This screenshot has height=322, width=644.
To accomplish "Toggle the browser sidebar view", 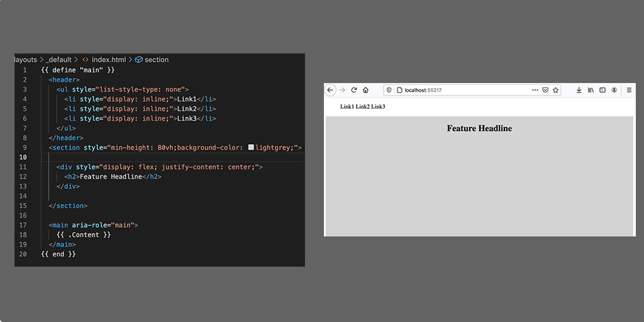I will [602, 90].
